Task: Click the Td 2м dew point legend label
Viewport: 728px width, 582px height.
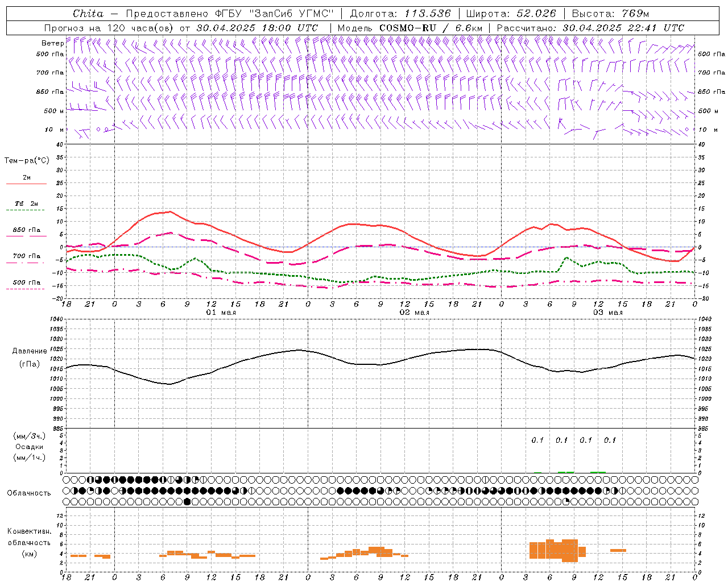Action: pos(26,203)
